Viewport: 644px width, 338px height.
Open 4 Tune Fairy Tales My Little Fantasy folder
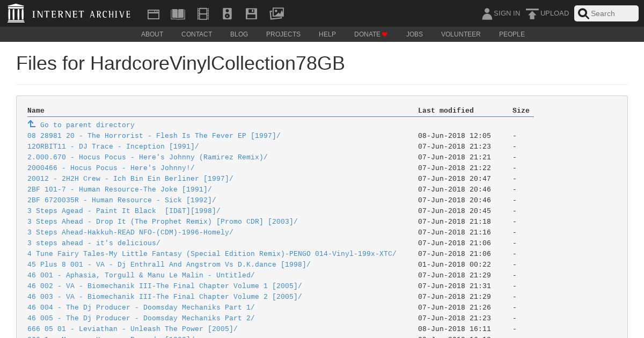[x=212, y=254]
